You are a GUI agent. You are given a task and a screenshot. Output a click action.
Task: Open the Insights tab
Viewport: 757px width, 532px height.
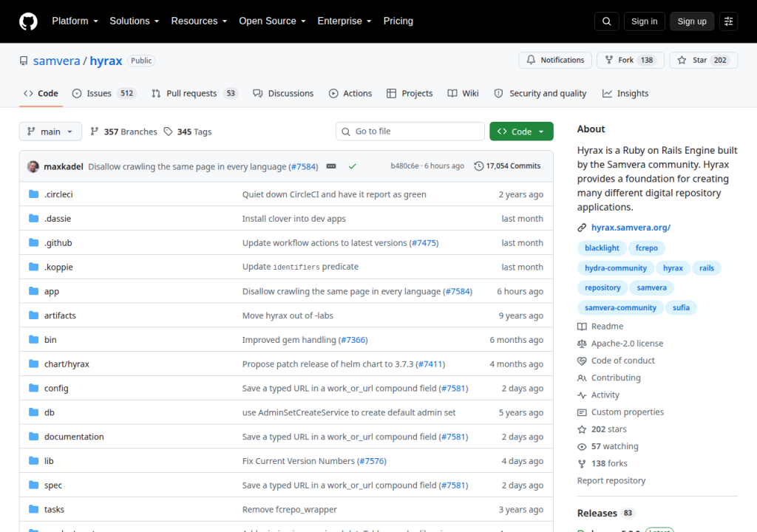pos(625,93)
